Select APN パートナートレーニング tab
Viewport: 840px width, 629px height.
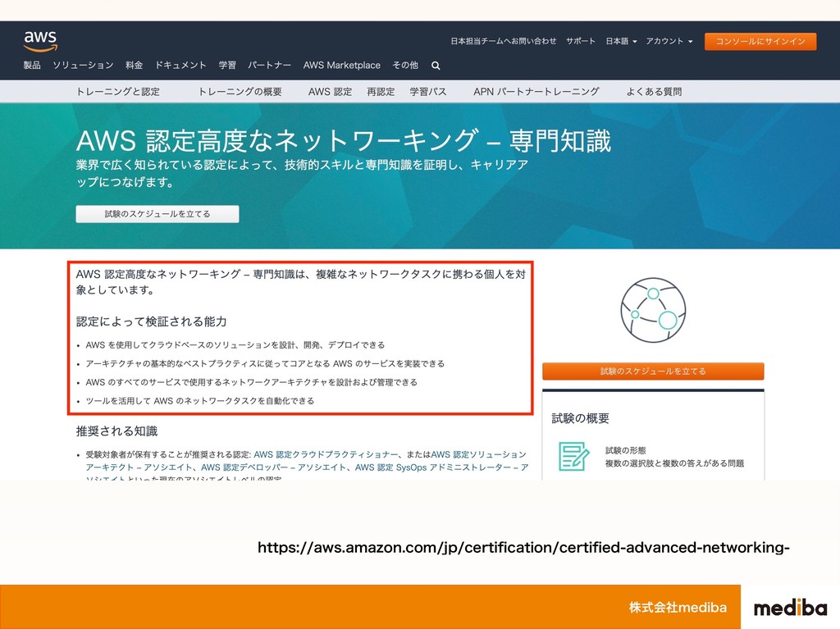tap(536, 92)
